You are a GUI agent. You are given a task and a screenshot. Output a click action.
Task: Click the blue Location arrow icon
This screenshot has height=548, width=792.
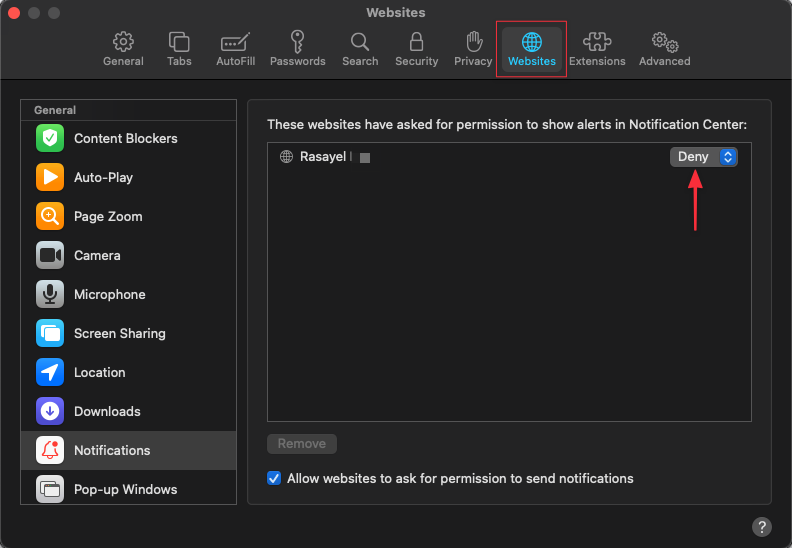50,372
